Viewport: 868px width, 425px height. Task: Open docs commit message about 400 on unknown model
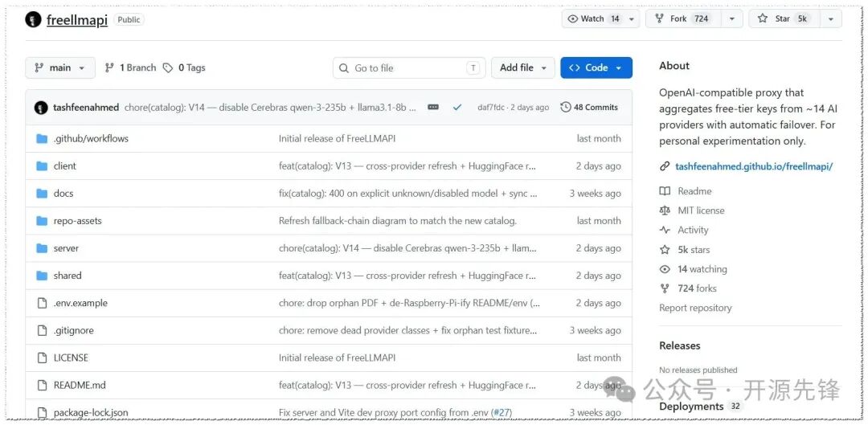pos(407,193)
